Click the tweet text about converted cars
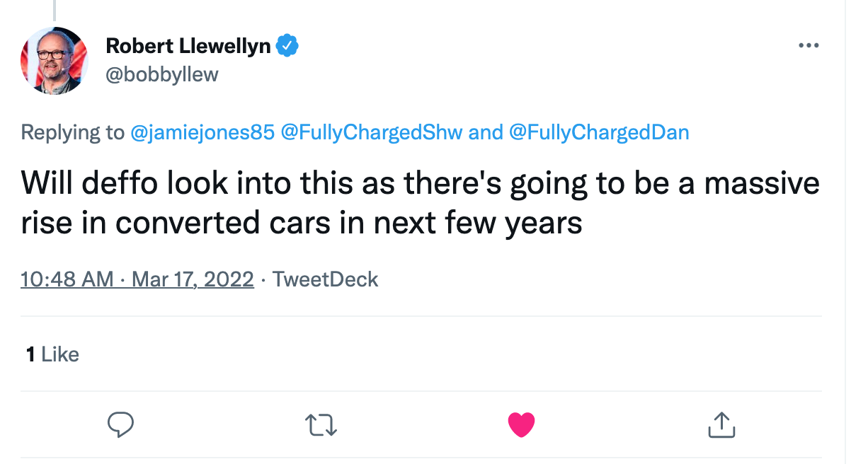The height and width of the screenshot is (464, 868). 420,203
